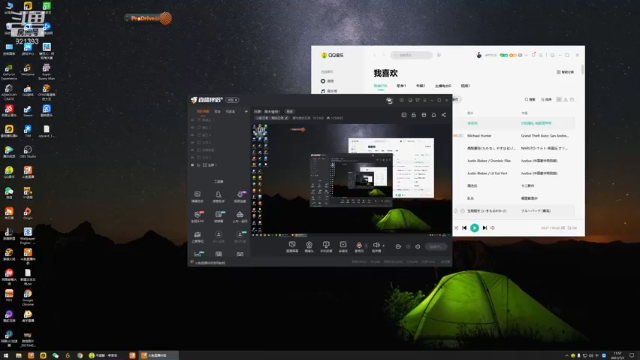The width and height of the screenshot is (640, 360).
Task: Switch to 歌曲 tab in QQ Music
Action: [380, 86]
